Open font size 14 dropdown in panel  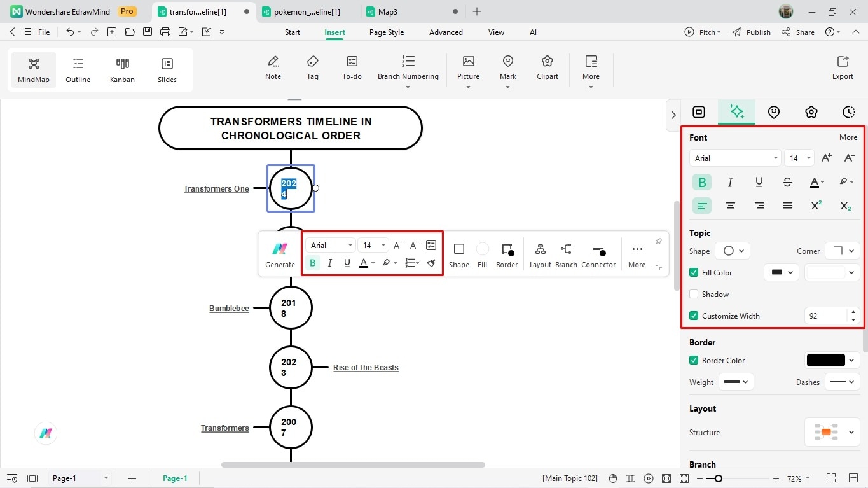[x=799, y=158]
